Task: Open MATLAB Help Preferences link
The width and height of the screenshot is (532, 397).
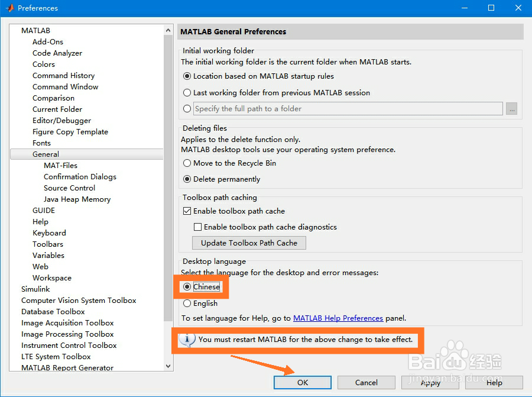Action: (338, 318)
